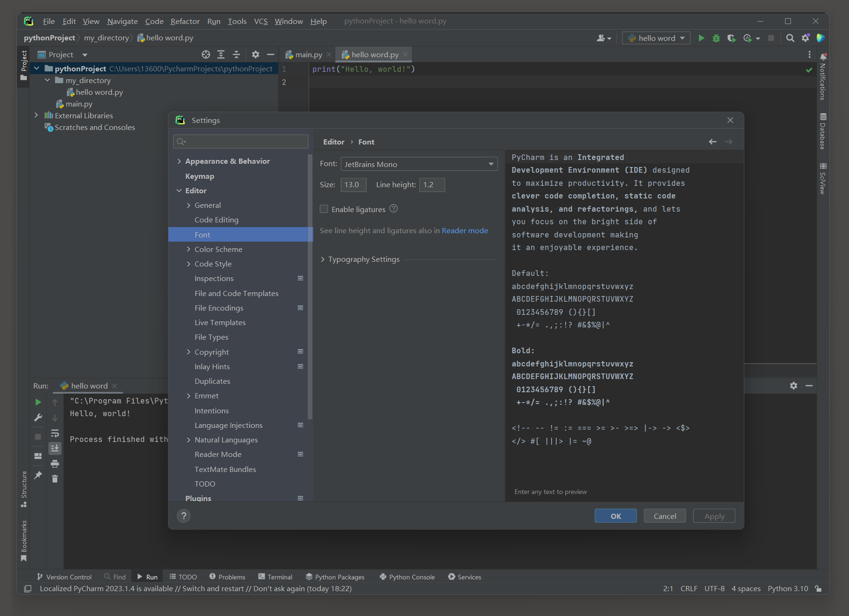This screenshot has width=849, height=616.
Task: Run with Coverage icon in the toolbar
Action: [x=731, y=38]
